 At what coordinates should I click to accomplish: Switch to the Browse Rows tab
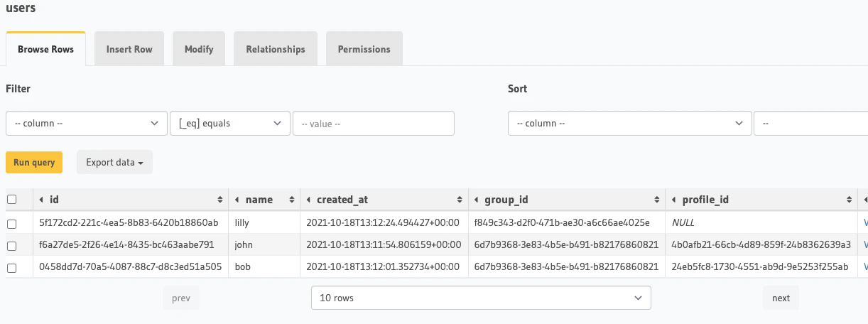click(x=45, y=49)
